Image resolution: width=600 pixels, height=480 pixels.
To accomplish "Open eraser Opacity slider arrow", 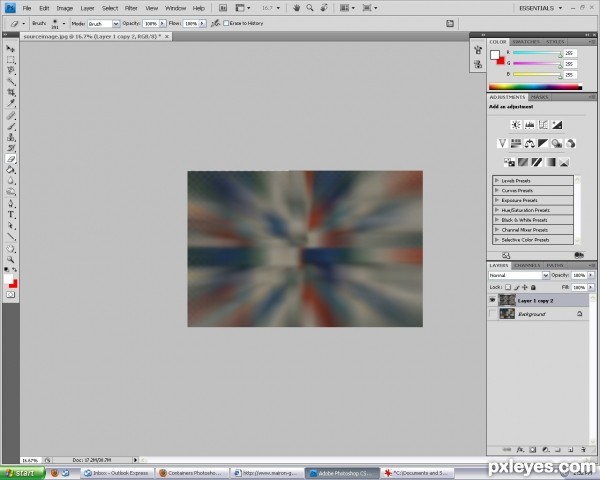I will 163,24.
